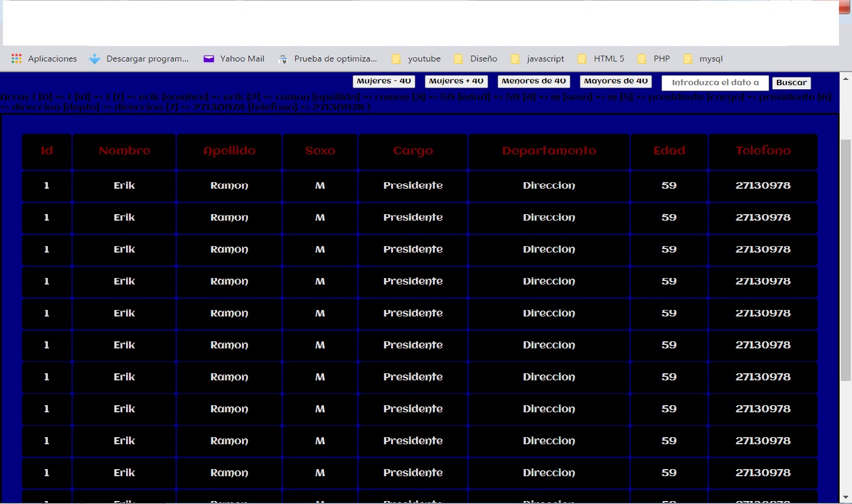The width and height of the screenshot is (852, 504).
Task: Click the Departamento column header
Action: 549,151
